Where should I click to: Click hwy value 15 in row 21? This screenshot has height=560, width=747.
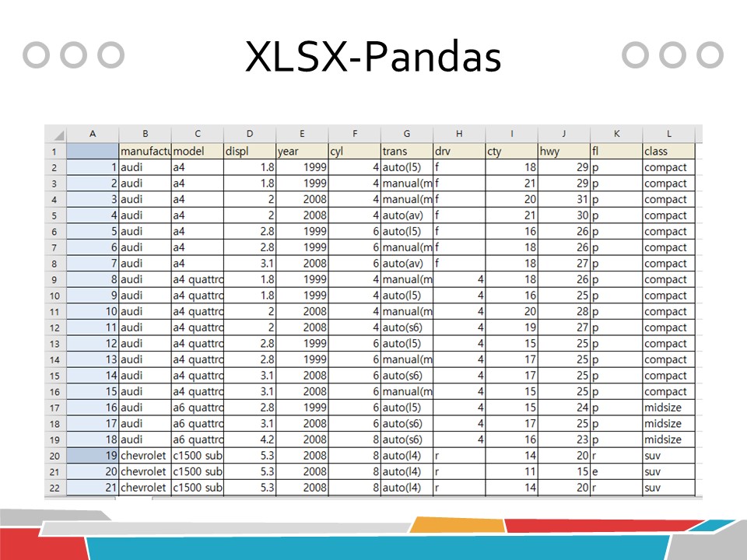[564, 471]
